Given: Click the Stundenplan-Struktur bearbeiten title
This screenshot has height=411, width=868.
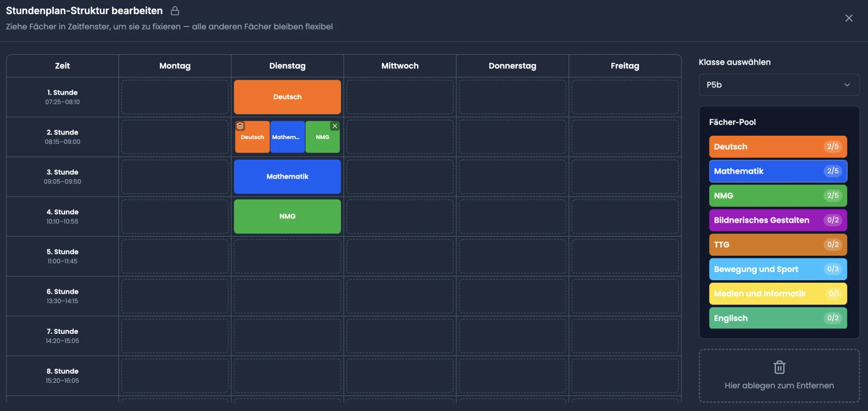Looking at the screenshot, I should 84,11.
